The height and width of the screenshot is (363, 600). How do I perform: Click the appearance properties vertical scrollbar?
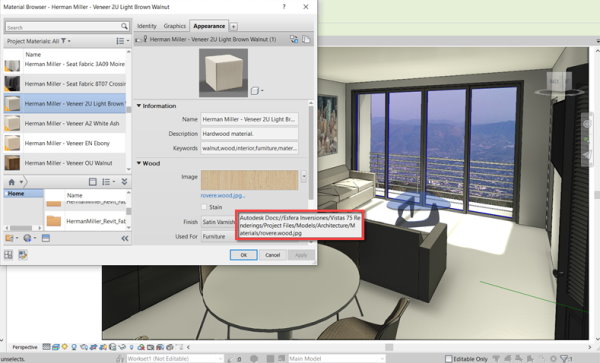point(310,153)
